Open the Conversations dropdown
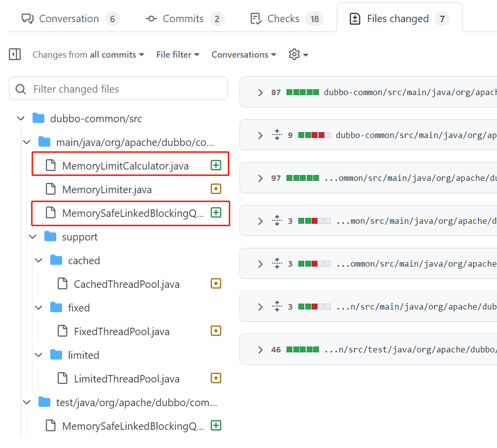The image size is (497, 448). click(244, 55)
